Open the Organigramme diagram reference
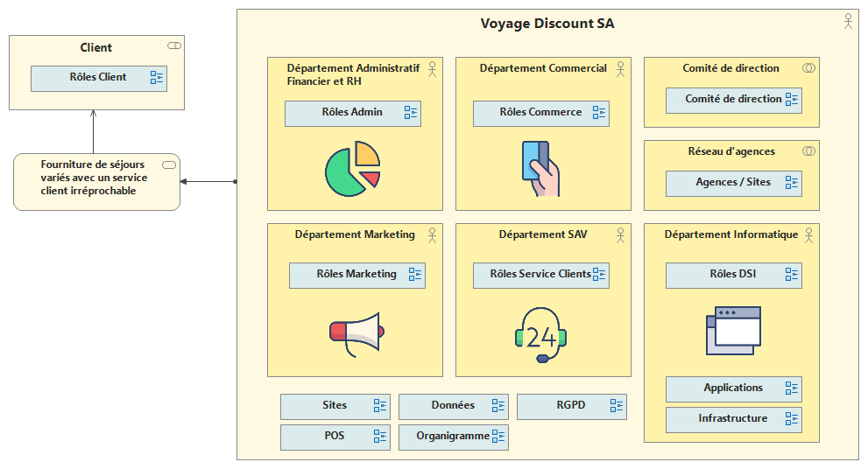 (453, 437)
